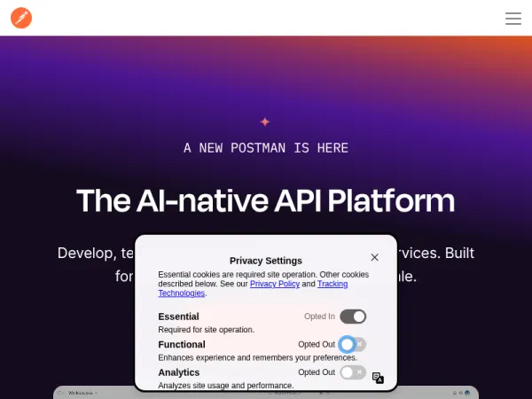Click 'The AI-native API Platform' headline
This screenshot has width=532, height=399.
(266, 200)
